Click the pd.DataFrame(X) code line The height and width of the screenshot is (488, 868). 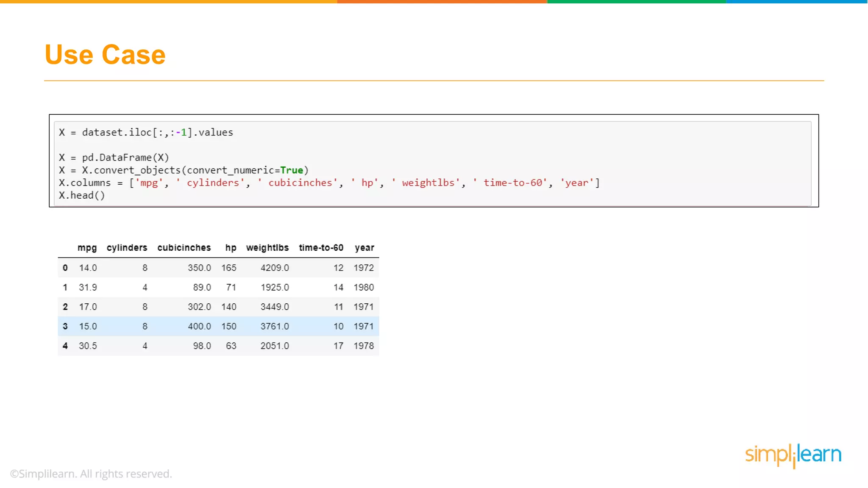[x=114, y=158]
